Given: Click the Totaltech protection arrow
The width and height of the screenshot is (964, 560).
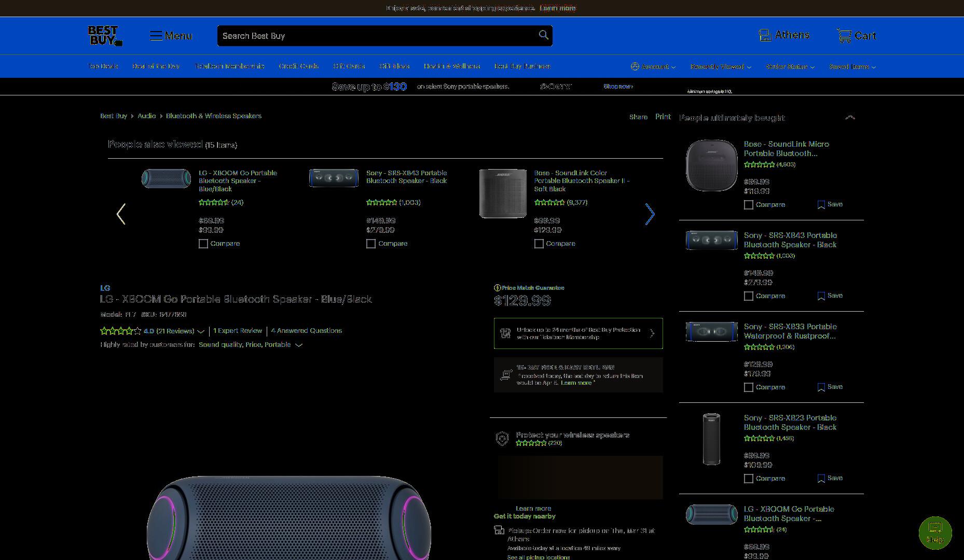Looking at the screenshot, I should [x=652, y=333].
